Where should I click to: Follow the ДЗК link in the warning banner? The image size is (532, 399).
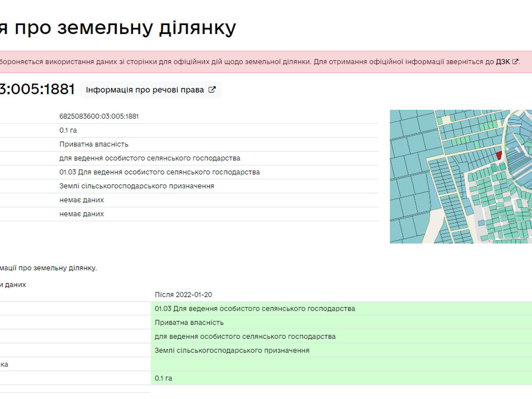pos(503,62)
